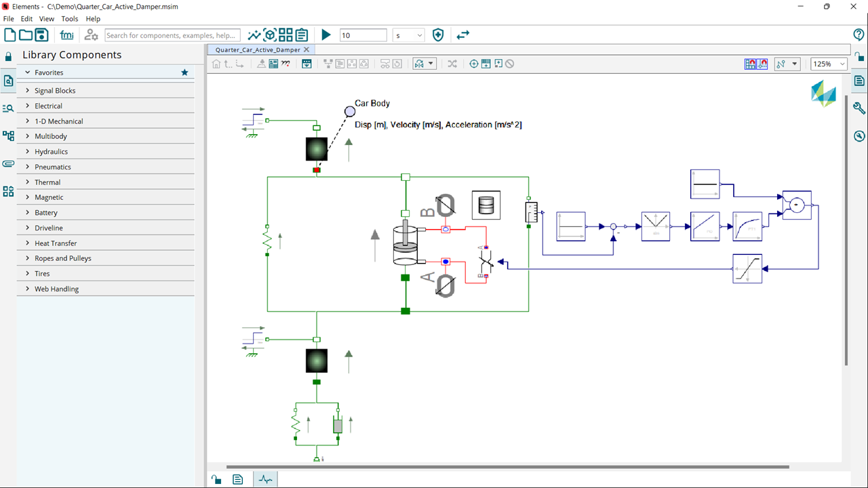Click the crosshair target icon in diagram toolbar
The image size is (868, 488).
click(474, 64)
